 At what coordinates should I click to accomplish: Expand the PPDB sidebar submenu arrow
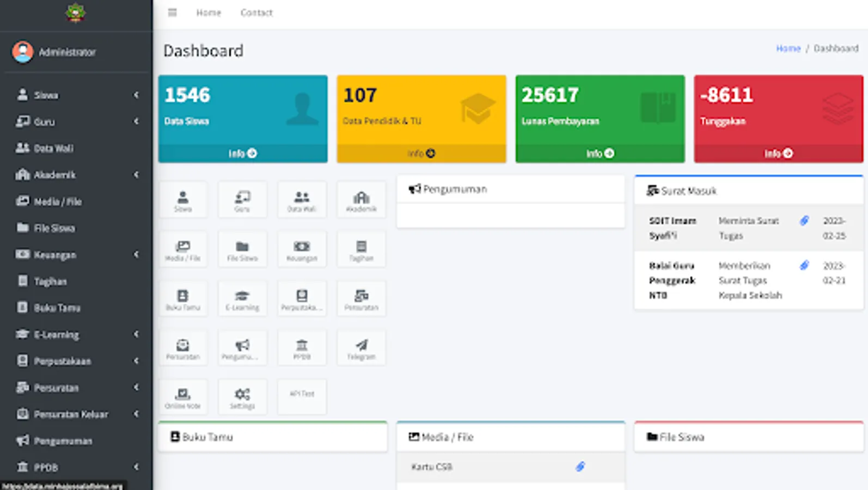(x=136, y=467)
